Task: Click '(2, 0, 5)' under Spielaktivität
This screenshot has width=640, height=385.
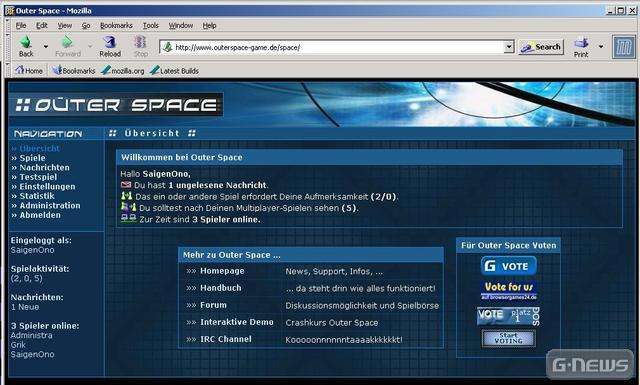Action: tap(27, 278)
